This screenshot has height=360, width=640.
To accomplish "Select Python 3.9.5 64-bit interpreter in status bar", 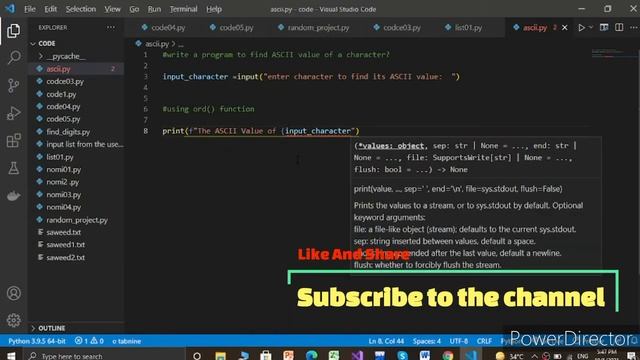I will [x=37, y=341].
